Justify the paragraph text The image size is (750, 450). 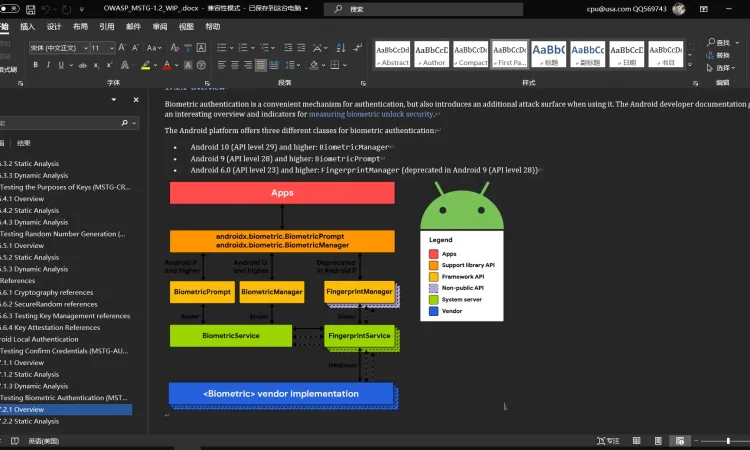261,65
